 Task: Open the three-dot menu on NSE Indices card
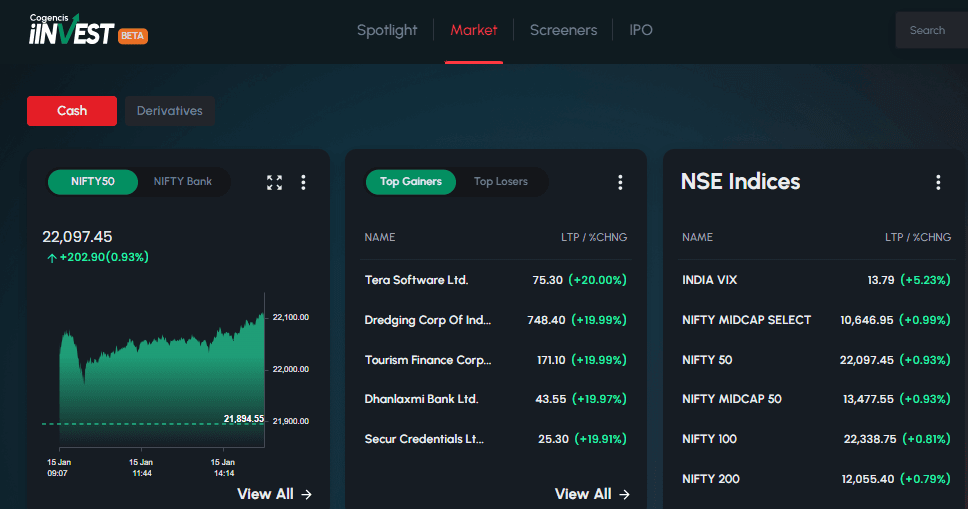click(x=938, y=182)
